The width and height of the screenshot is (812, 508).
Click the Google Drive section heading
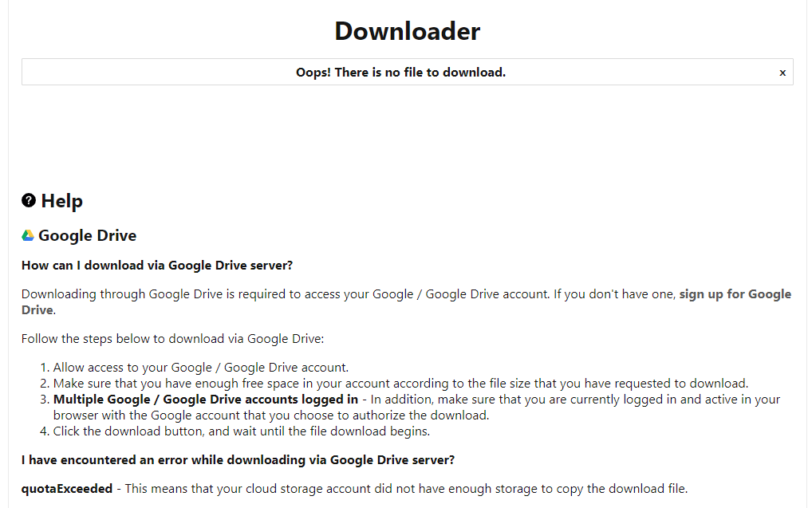pyautogui.click(x=87, y=235)
